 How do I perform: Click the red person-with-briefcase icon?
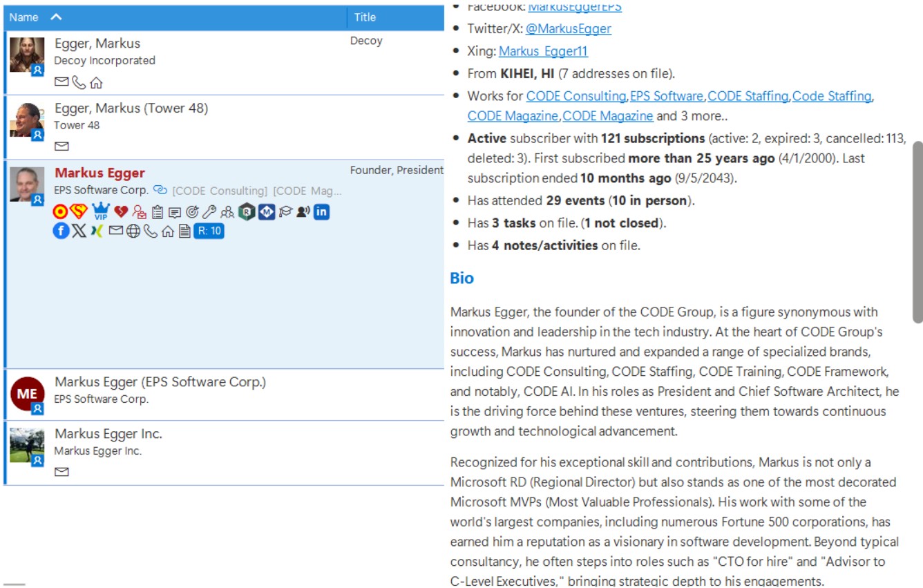pyautogui.click(x=140, y=212)
